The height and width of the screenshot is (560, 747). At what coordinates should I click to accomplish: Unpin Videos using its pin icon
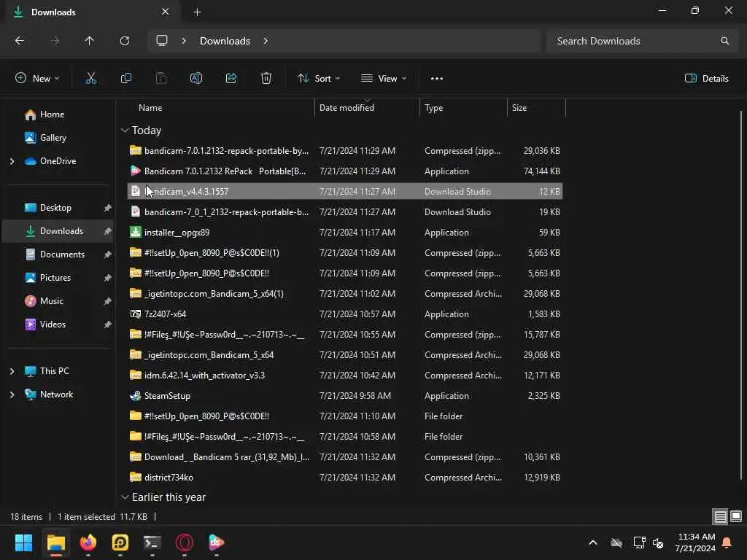click(108, 324)
